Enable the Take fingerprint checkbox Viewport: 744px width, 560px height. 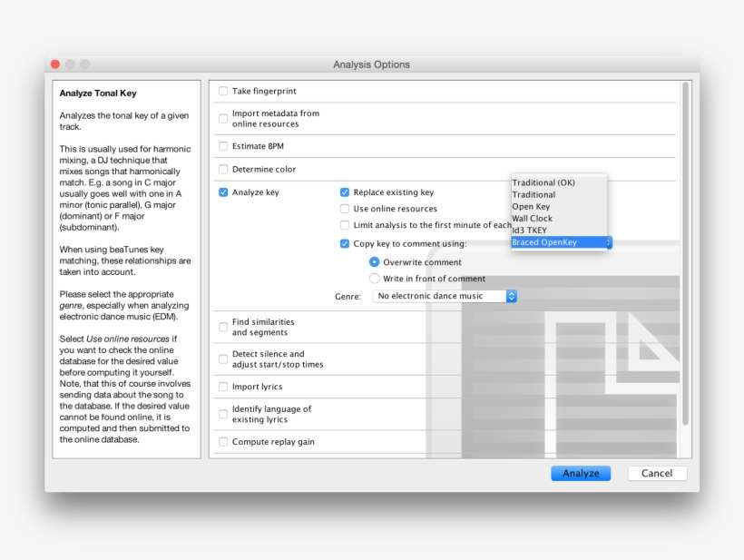[223, 92]
